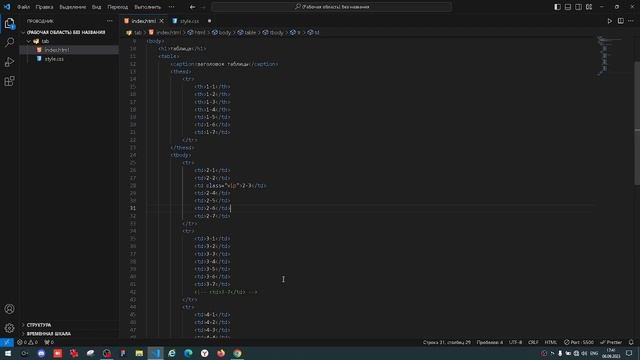
Task: Change end of line sequence CRLF
Action: [x=533, y=342]
